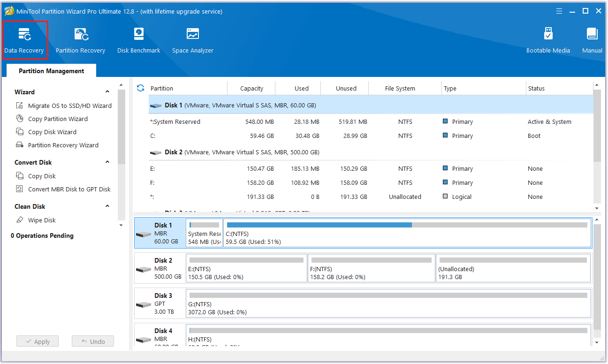Click the partition list vertical scrollbar
Viewport: 608px width, 364px height.
point(597,127)
